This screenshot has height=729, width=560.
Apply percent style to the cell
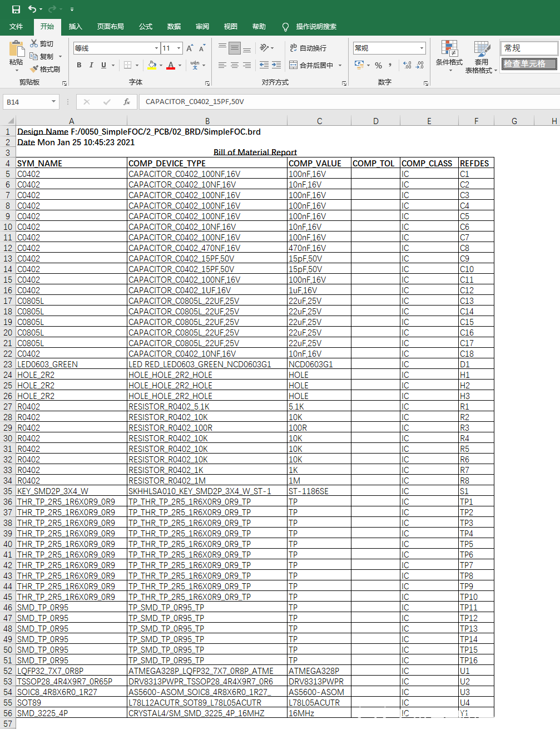378,65
